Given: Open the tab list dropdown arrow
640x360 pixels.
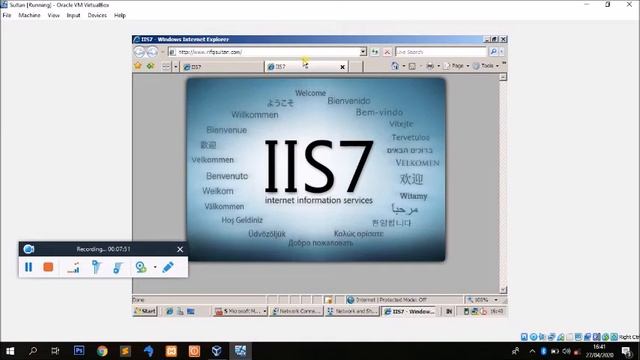Looking at the screenshot, I should [x=176, y=67].
